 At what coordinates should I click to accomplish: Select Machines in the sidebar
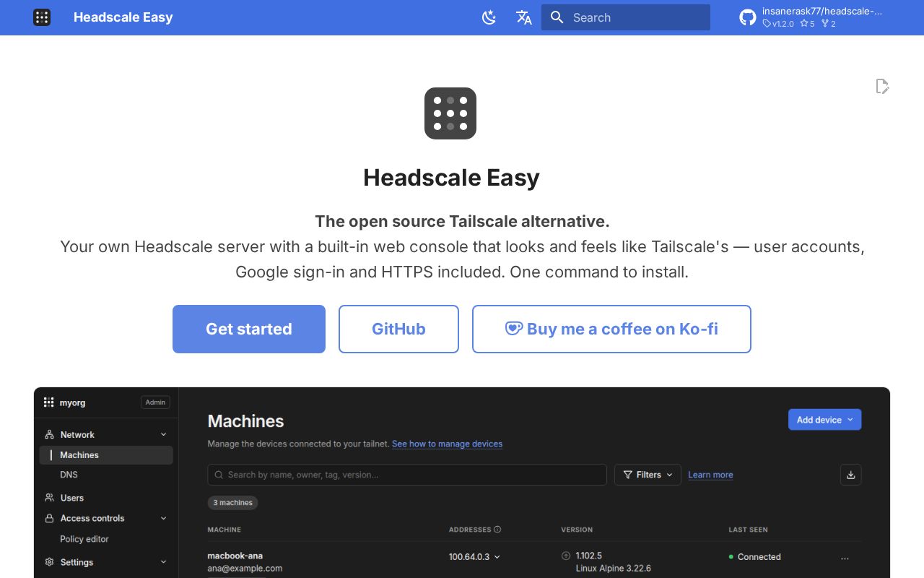[x=106, y=454]
